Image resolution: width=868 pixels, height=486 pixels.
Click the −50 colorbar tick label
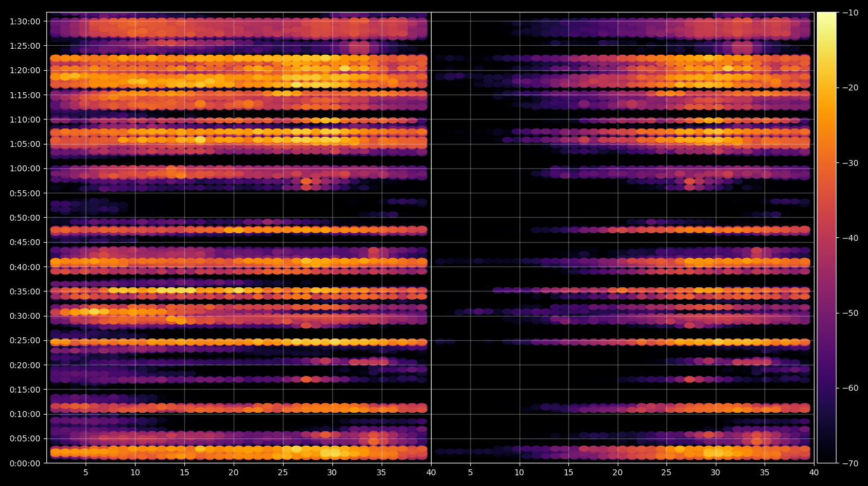(851, 313)
